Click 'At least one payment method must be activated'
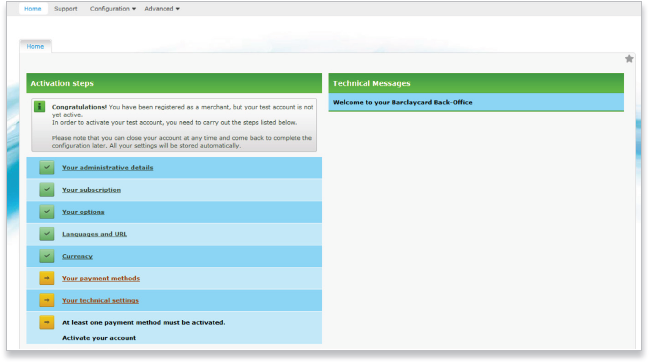650x364 pixels. pyautogui.click(x=144, y=323)
